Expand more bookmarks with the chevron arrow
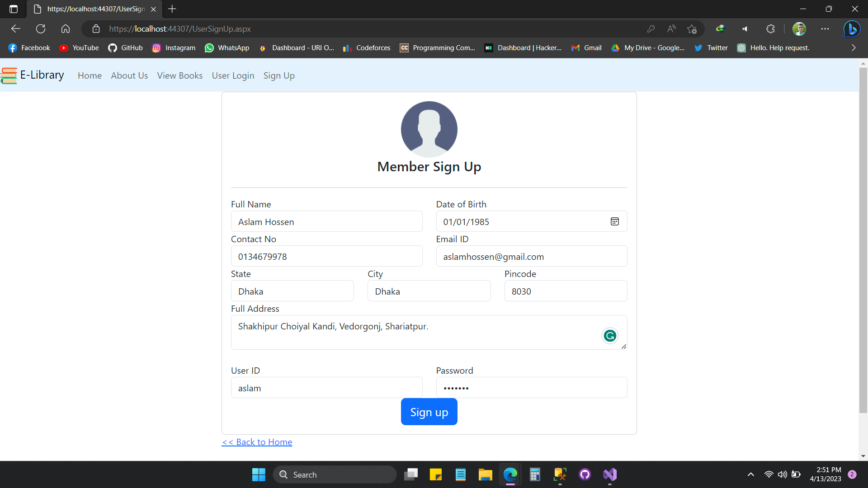This screenshot has height=488, width=868. [854, 47]
